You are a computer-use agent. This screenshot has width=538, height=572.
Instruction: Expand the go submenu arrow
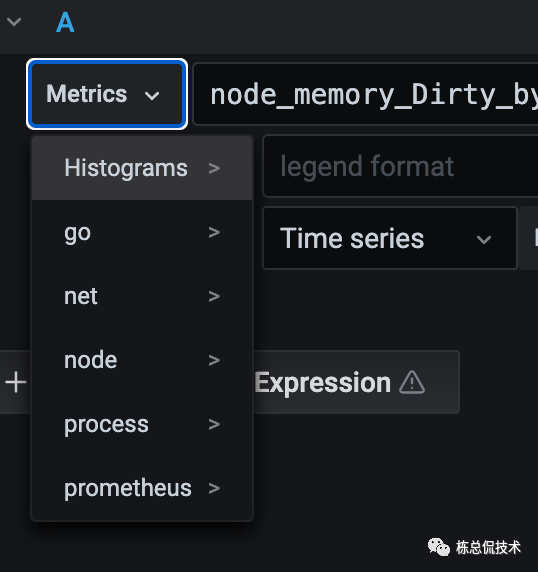tap(214, 232)
